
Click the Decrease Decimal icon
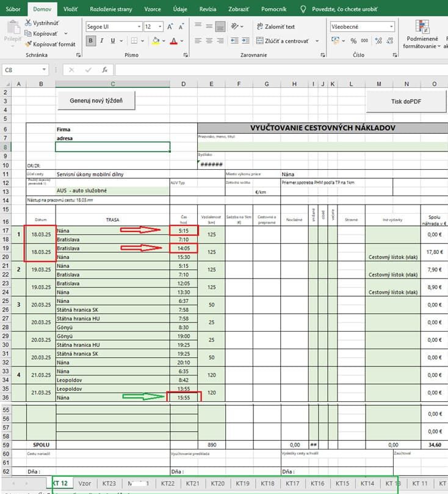tap(390, 41)
